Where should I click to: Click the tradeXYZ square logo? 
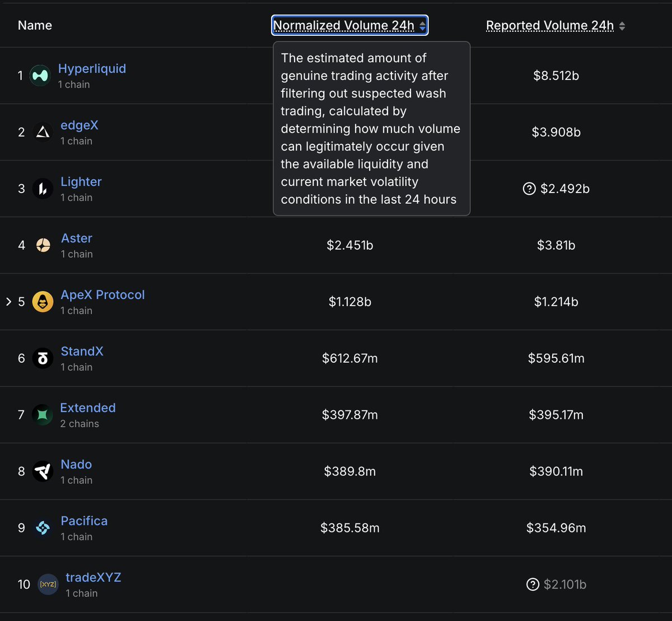click(x=48, y=584)
